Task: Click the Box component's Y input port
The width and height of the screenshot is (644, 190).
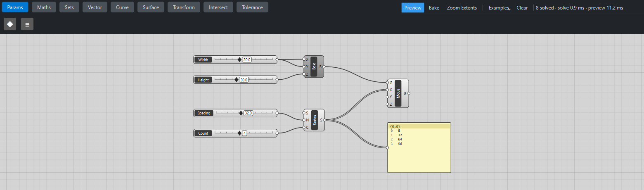Action: pos(304,66)
